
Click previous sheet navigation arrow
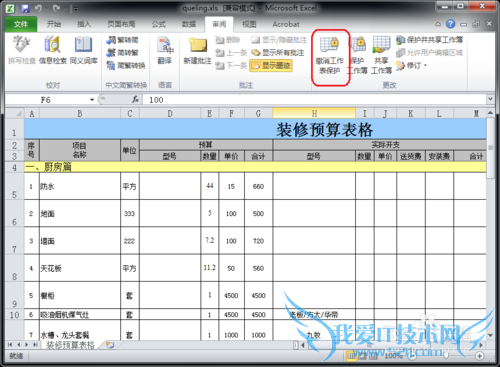click(x=18, y=345)
